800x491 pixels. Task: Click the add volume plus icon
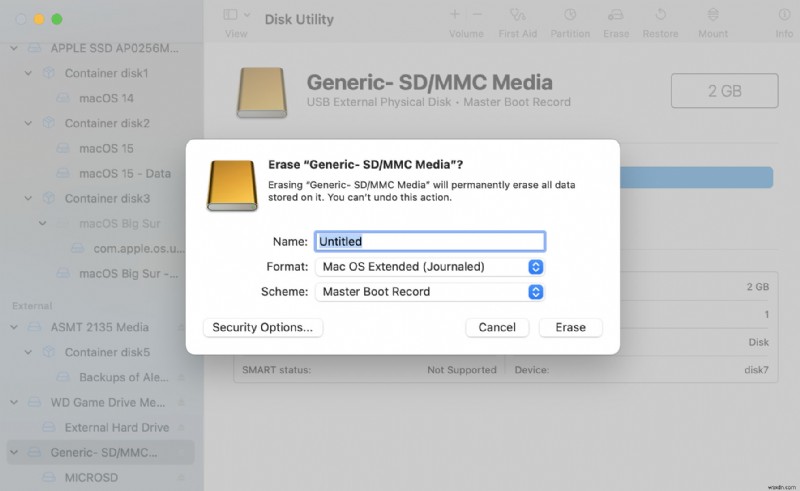tap(455, 15)
